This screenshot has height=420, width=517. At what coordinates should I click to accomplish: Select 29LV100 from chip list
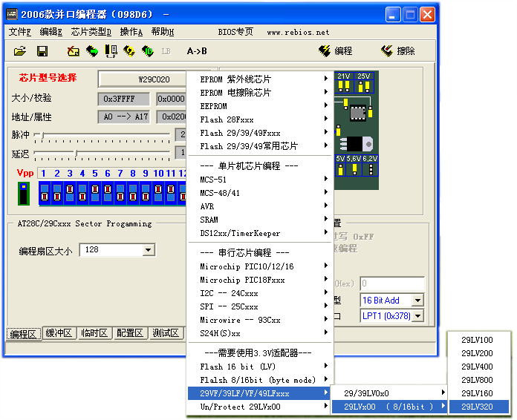click(x=479, y=340)
